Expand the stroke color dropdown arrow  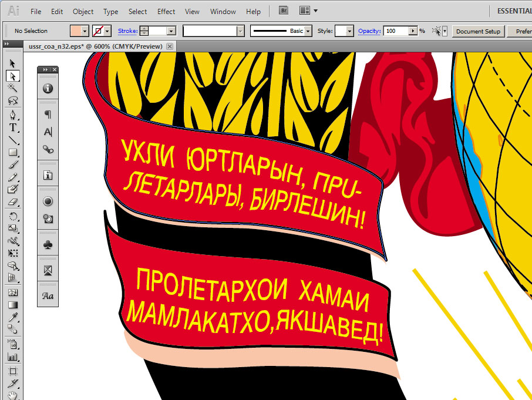coord(107,31)
